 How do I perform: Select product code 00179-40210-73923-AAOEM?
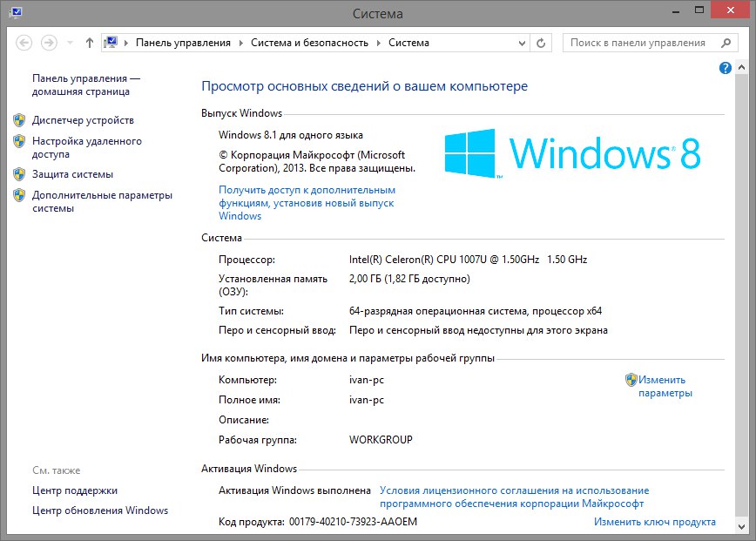pos(353,522)
